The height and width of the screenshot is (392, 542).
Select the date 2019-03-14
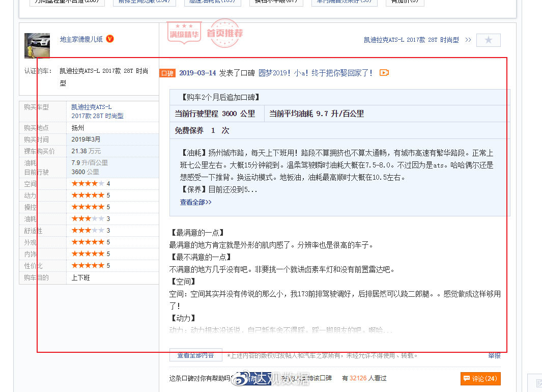tap(197, 73)
